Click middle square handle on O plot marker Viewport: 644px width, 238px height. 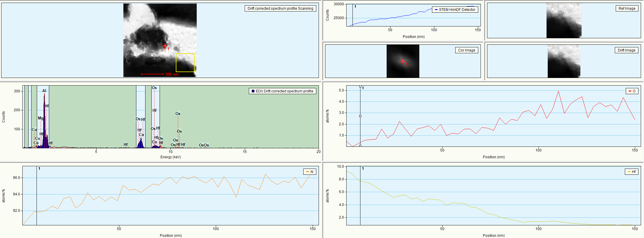pyautogui.click(x=360, y=116)
